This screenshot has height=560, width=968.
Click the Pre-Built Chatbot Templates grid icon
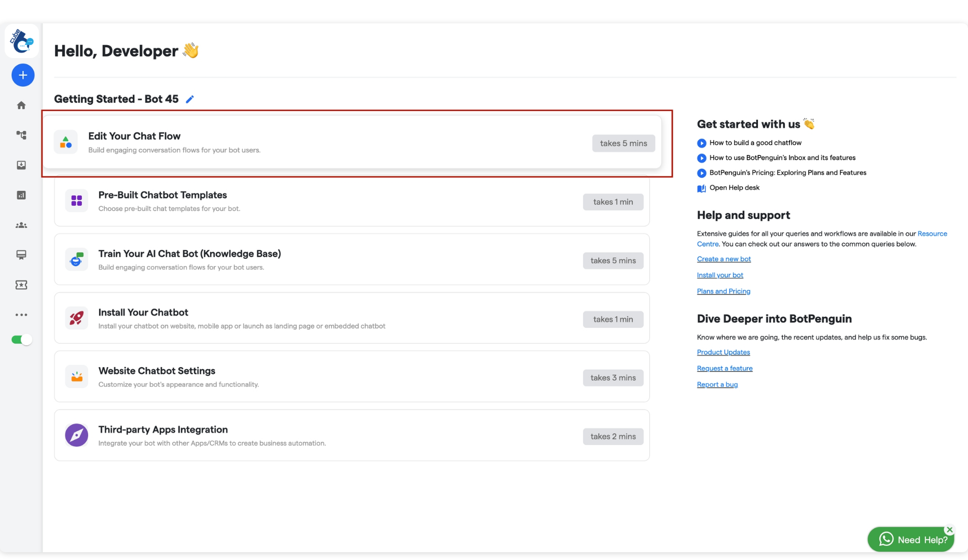tap(77, 201)
